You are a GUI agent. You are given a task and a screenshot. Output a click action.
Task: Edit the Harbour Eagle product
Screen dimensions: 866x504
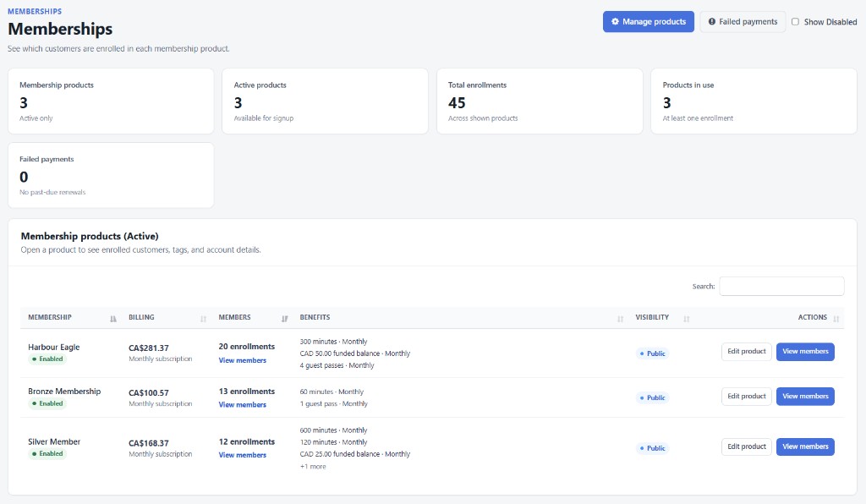coord(746,352)
